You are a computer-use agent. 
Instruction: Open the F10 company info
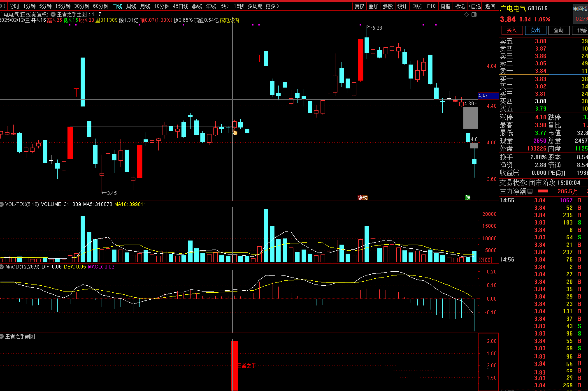(x=431, y=6)
